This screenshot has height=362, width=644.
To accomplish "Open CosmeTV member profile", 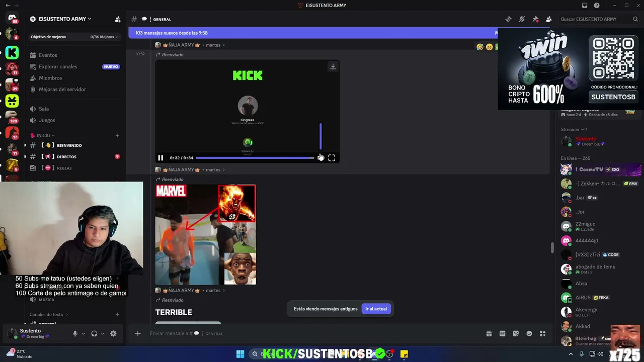I will point(599,169).
